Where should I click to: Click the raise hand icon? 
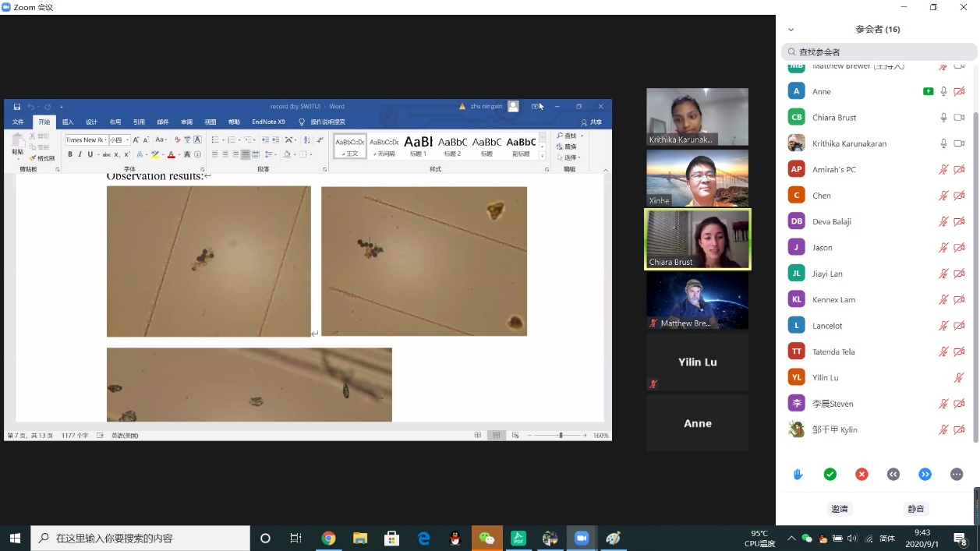[798, 474]
